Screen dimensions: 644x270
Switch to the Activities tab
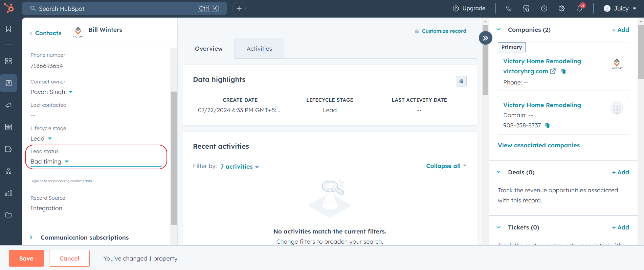click(259, 49)
